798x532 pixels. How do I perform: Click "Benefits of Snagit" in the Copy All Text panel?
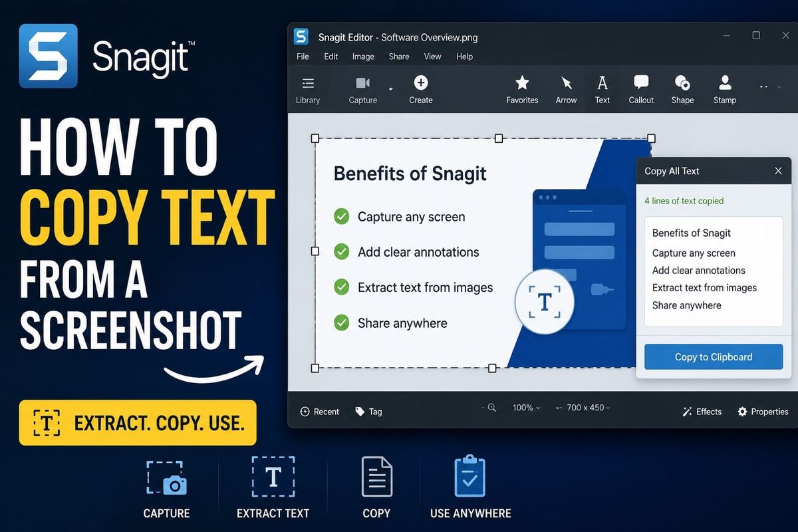[692, 233]
